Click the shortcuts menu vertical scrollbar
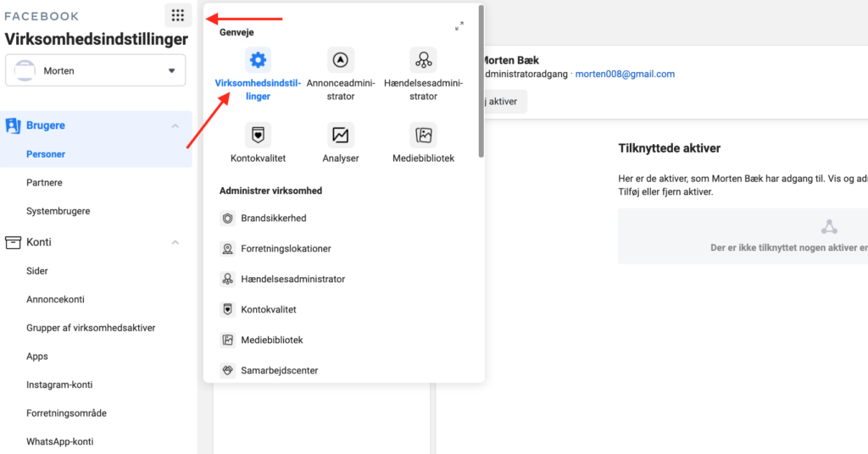The height and width of the screenshot is (454, 868). click(481, 82)
